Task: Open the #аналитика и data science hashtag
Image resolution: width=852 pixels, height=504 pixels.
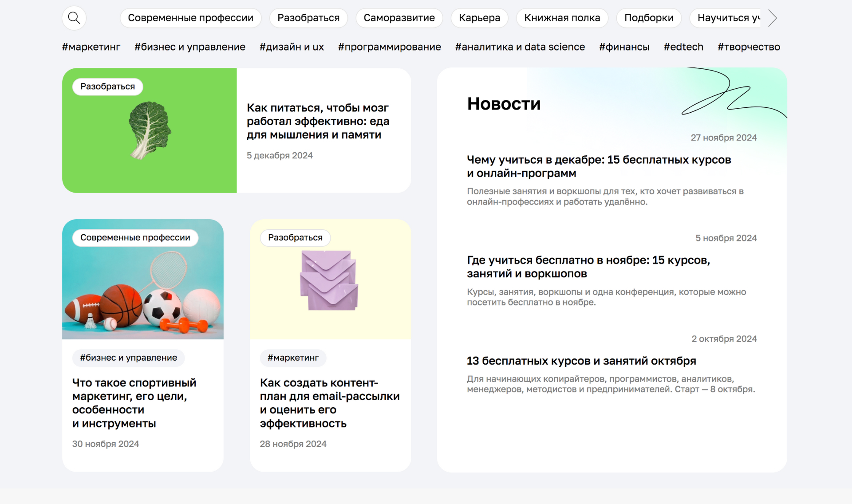Action: pos(520,47)
